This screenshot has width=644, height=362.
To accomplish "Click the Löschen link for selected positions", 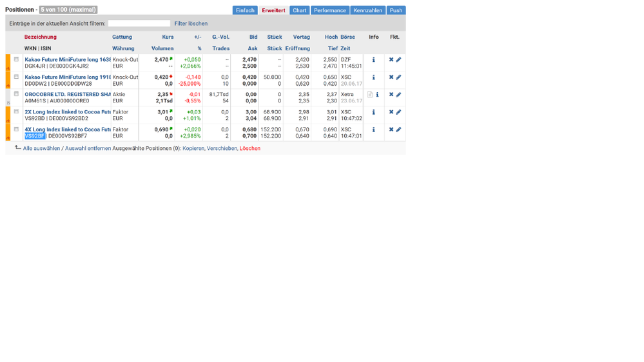I will point(250,148).
